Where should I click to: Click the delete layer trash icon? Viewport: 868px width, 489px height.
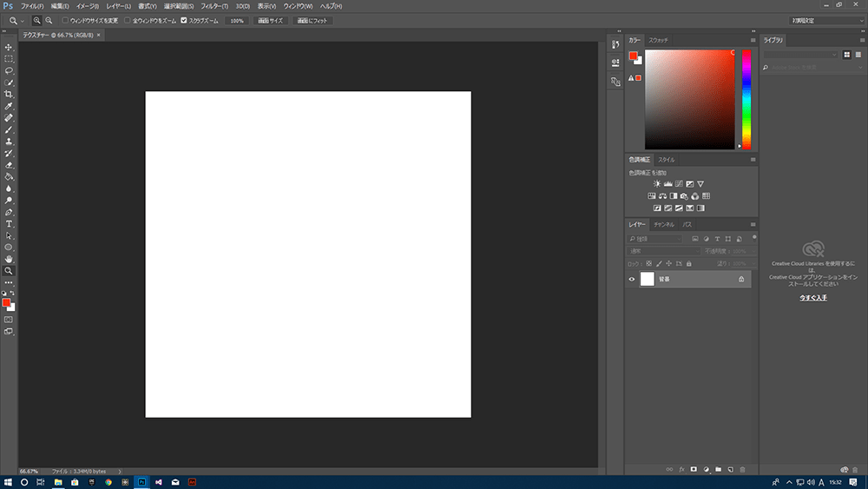click(742, 469)
